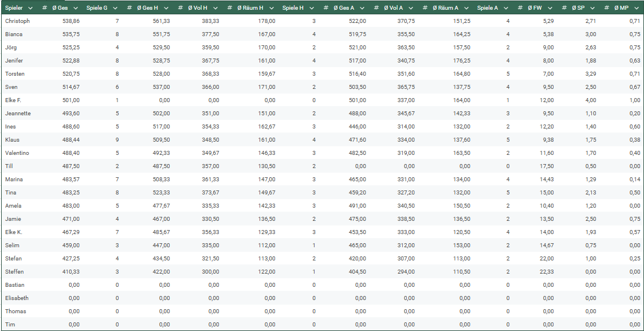Click the # icon beside Ø Vol H header
The image size is (644, 331).
coord(180,8)
